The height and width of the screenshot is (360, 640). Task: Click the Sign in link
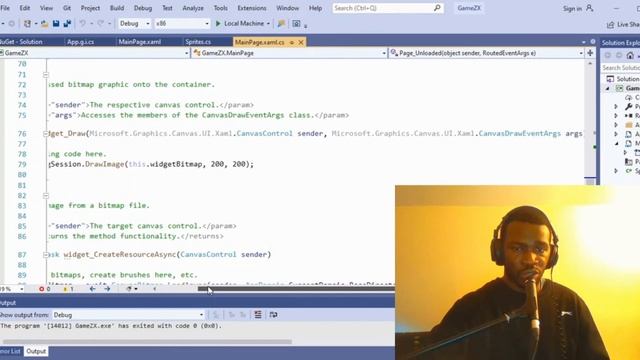pos(573,8)
